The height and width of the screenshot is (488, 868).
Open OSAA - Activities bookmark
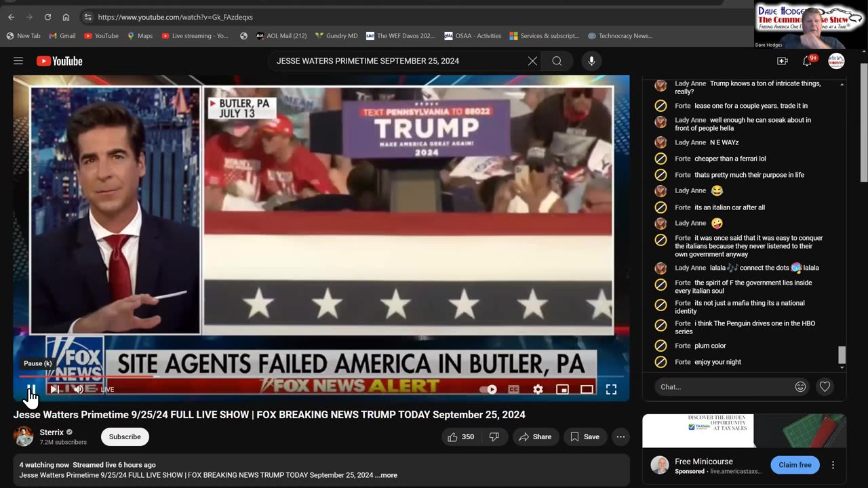[473, 36]
